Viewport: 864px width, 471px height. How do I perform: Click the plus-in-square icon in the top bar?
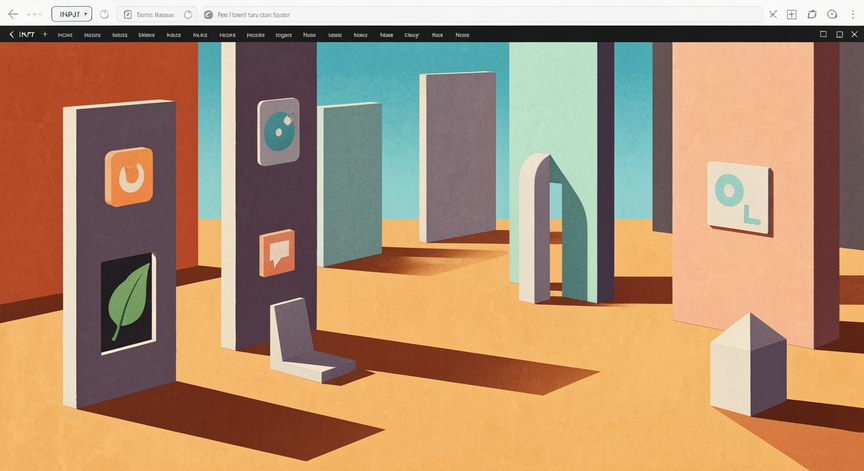click(791, 14)
